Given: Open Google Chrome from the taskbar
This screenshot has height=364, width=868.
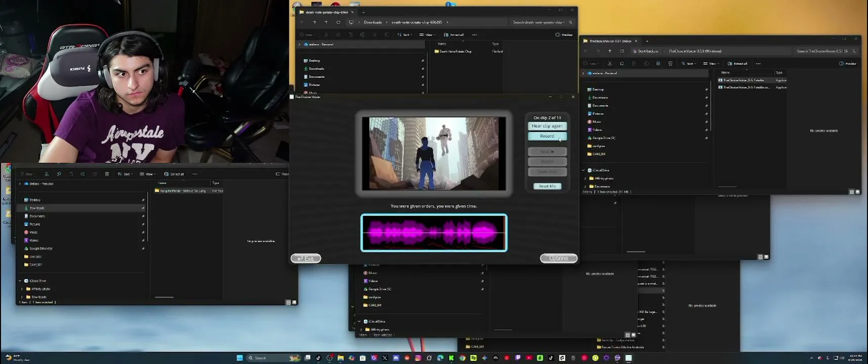Looking at the screenshot, I should [x=462, y=358].
